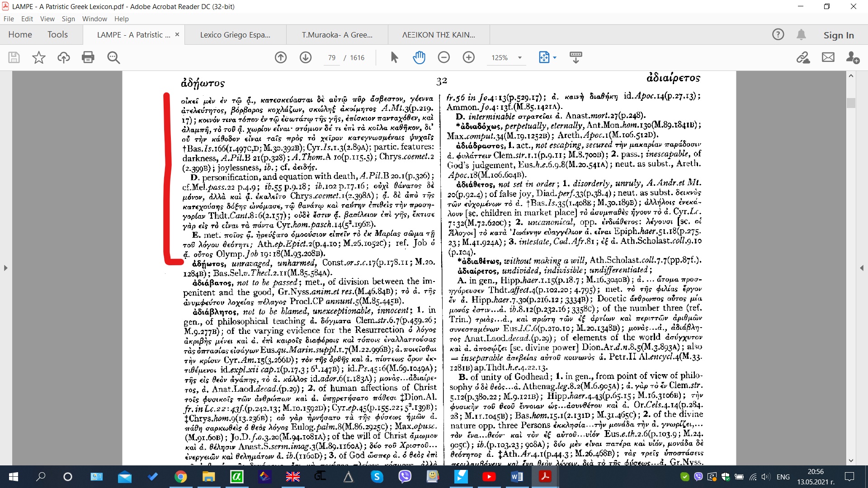The height and width of the screenshot is (488, 868).
Task: Go to next page arrow
Action: pyautogui.click(x=306, y=57)
